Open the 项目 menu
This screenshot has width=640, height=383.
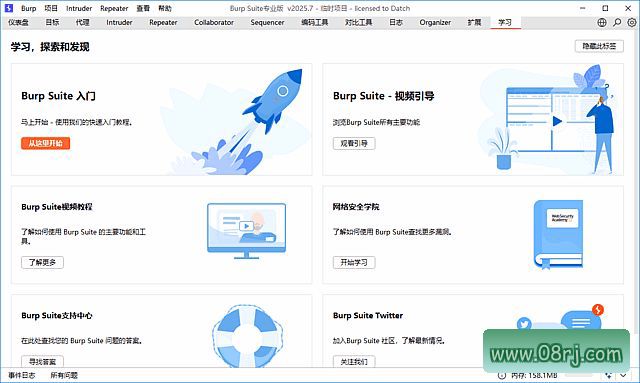[51, 8]
